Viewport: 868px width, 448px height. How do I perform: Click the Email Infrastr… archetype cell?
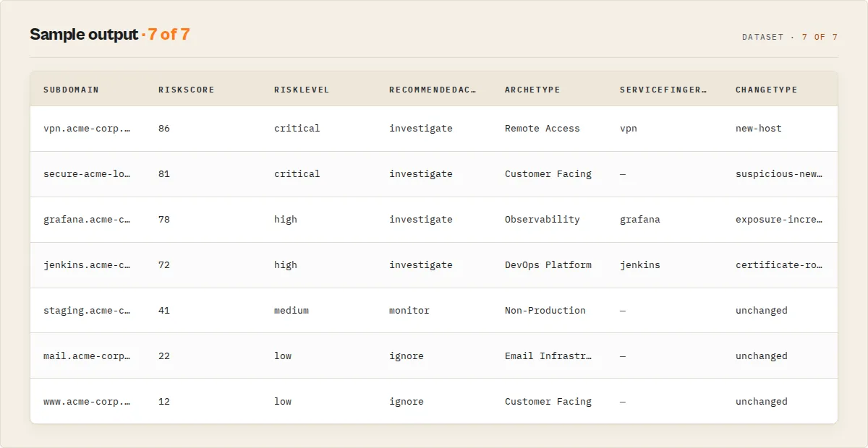pos(548,356)
